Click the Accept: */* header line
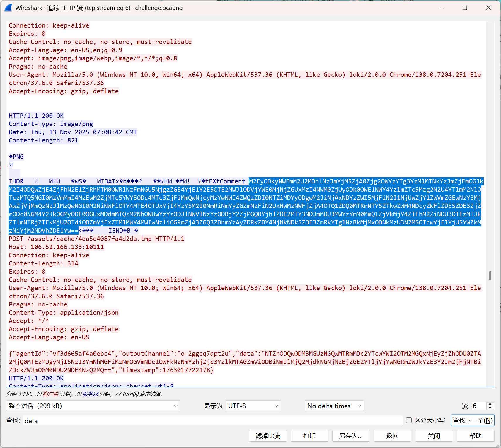Viewport: 501px width, 448px height. click(x=29, y=321)
